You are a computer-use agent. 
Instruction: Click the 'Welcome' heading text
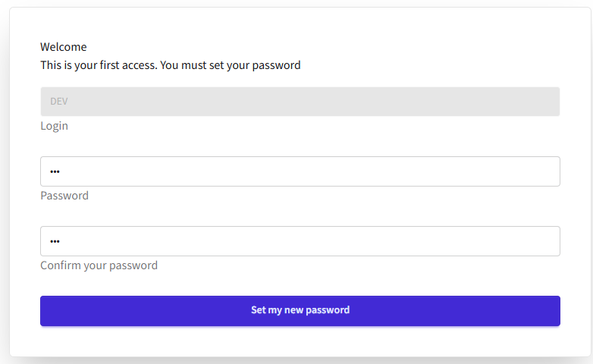[x=64, y=47]
